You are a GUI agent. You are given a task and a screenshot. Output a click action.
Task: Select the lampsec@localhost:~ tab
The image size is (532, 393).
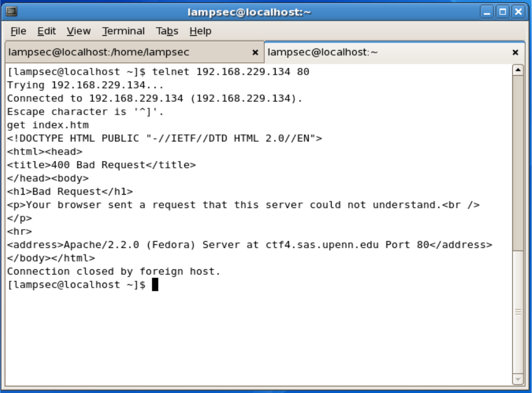coord(323,52)
